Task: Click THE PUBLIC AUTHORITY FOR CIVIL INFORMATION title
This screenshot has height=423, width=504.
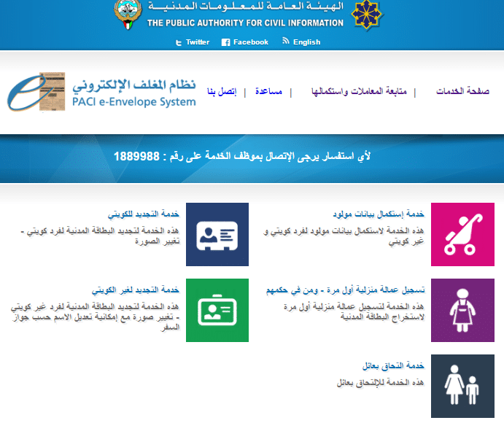Action: pyautogui.click(x=245, y=23)
